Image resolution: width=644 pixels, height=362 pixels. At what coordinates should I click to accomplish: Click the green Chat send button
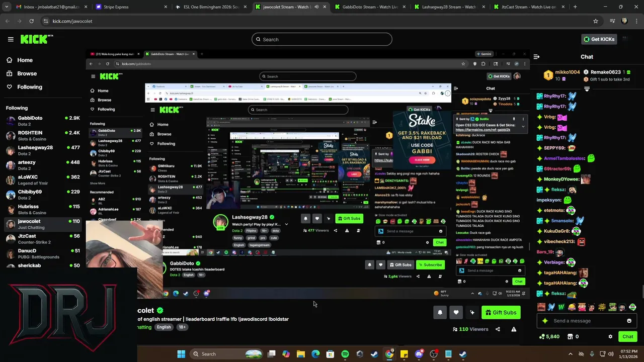coord(627,336)
